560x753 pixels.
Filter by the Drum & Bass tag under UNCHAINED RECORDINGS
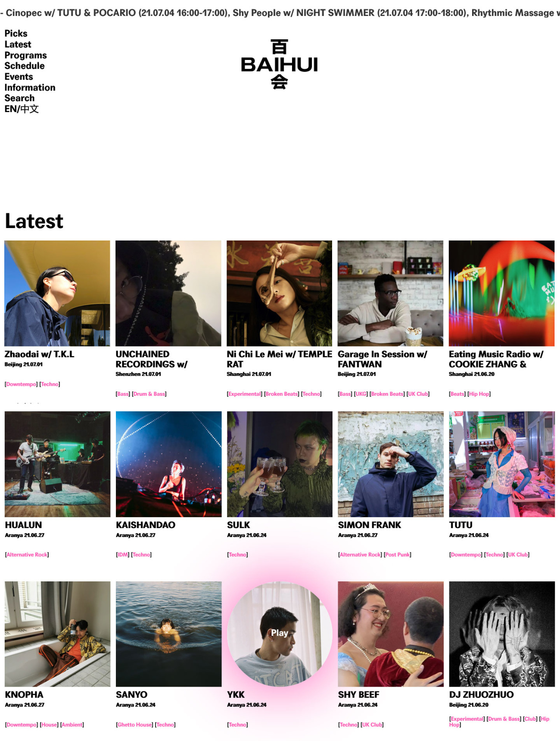click(x=149, y=394)
